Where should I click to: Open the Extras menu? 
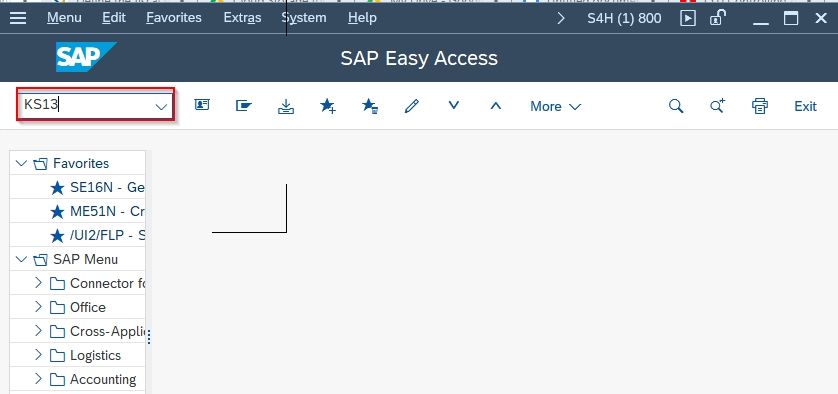click(242, 18)
